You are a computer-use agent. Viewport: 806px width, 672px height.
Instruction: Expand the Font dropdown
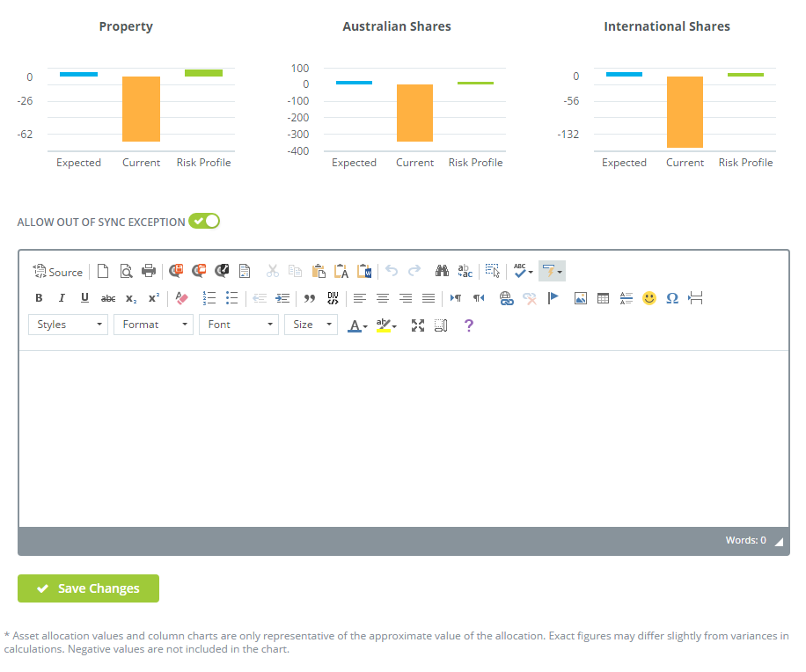pyautogui.click(x=238, y=325)
